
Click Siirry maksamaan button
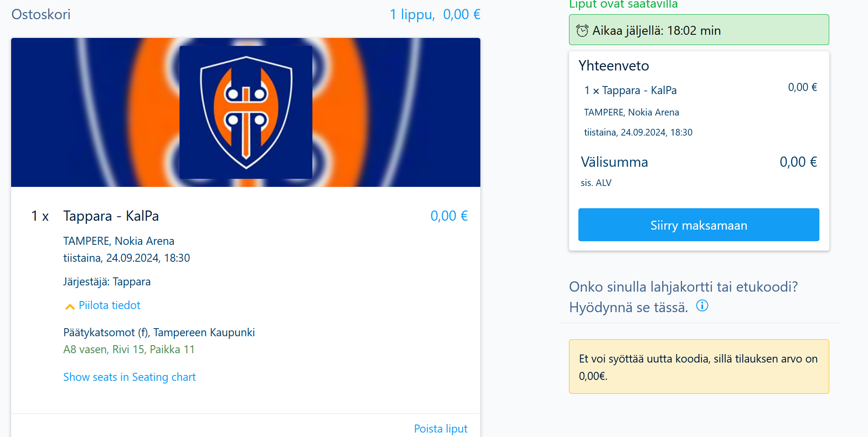pyautogui.click(x=699, y=225)
